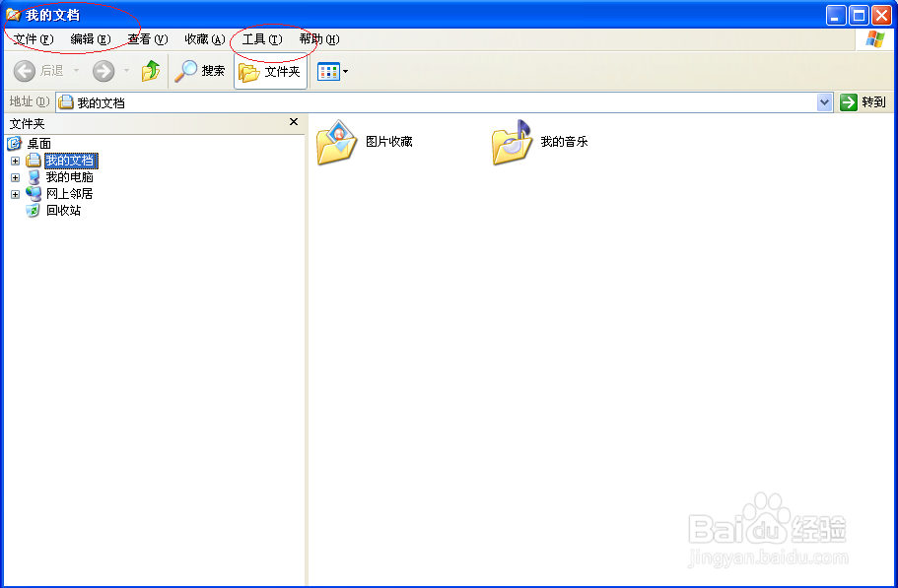
Task: Open the 查看 menu
Action: point(148,38)
